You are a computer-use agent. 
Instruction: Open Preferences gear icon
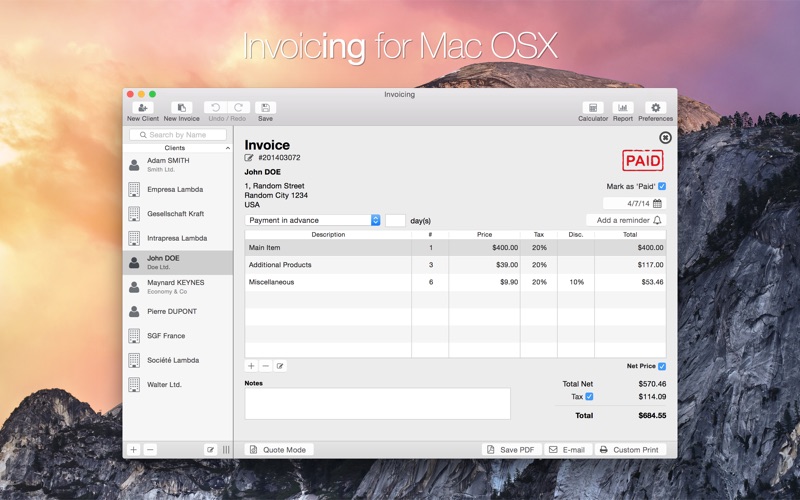[x=656, y=108]
